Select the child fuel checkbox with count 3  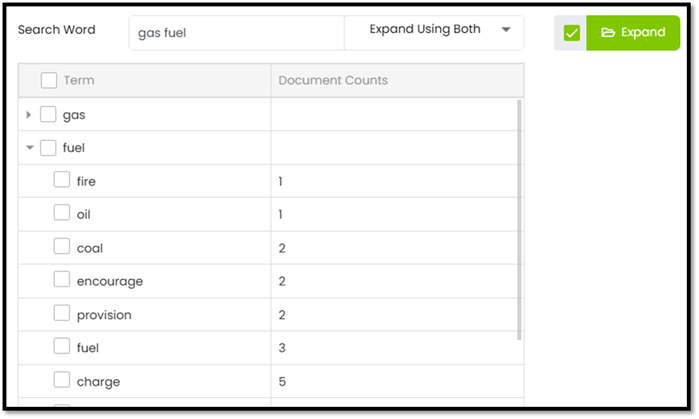coord(62,346)
